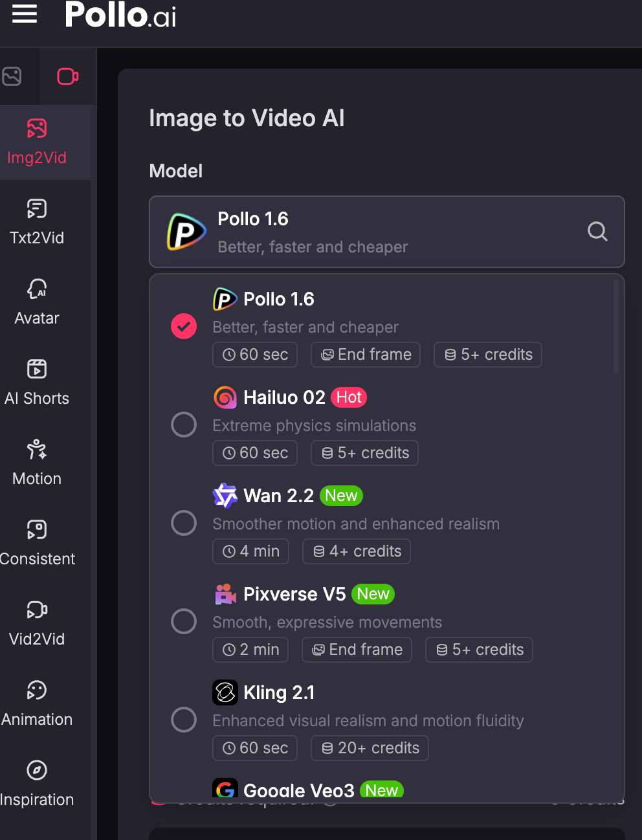
Task: Open AI Shorts from the sidebar
Action: click(36, 382)
